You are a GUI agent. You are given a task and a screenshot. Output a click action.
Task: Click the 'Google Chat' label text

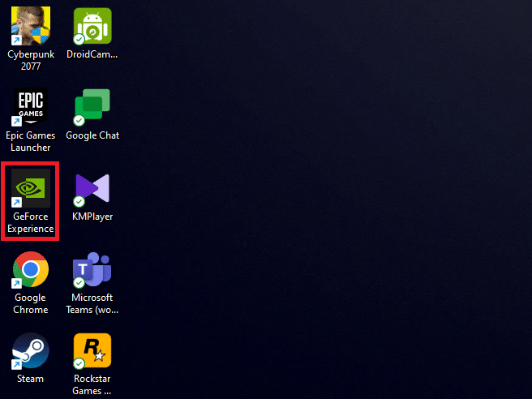click(x=92, y=135)
